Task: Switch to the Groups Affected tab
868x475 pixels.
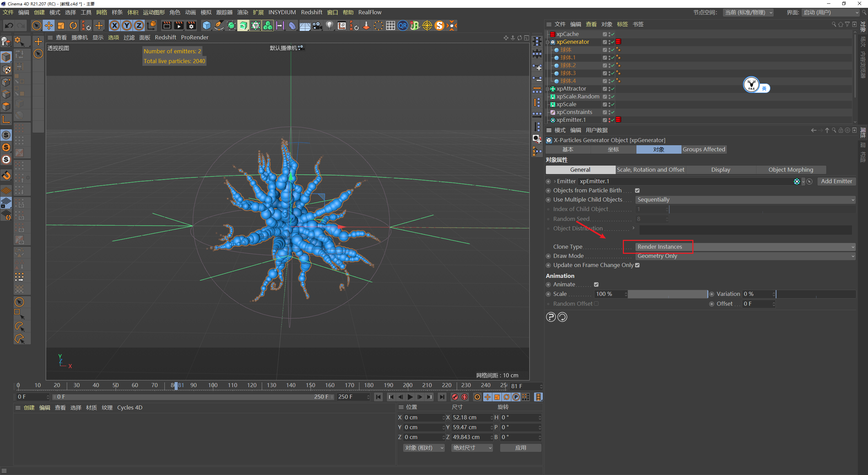Action: coord(704,149)
